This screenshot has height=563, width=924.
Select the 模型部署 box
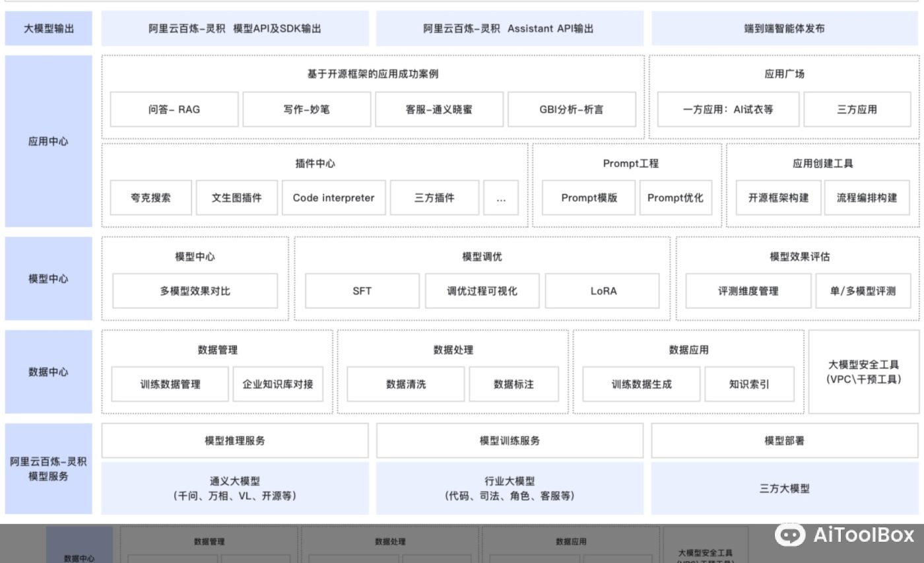tap(785, 441)
